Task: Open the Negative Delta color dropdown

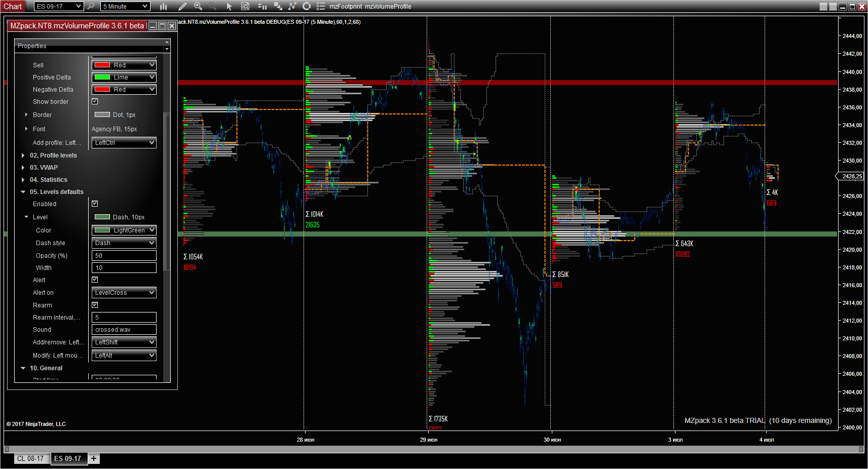Action: point(124,89)
